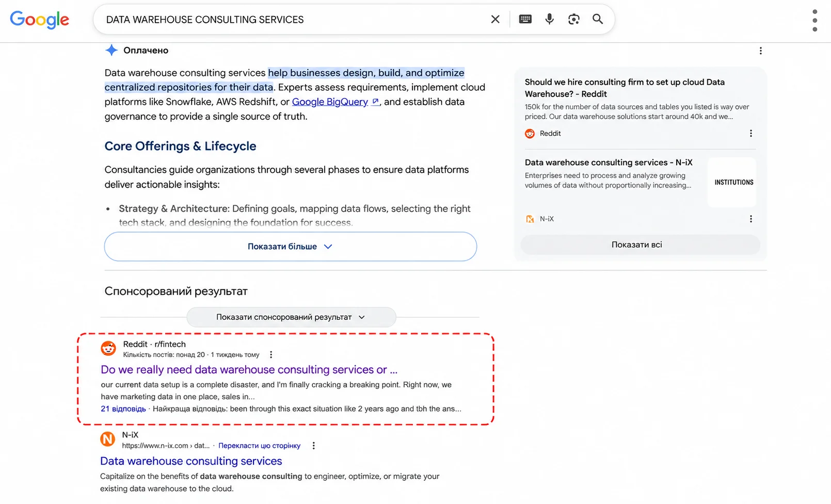
Task: Open more options for the Reddit source card
Action: tap(750, 134)
